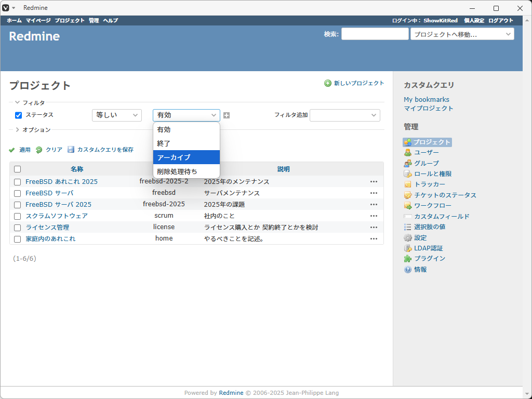The height and width of the screenshot is (399, 532).
Task: Click the icon beside カスタムフィールド
Action: pyautogui.click(x=408, y=216)
